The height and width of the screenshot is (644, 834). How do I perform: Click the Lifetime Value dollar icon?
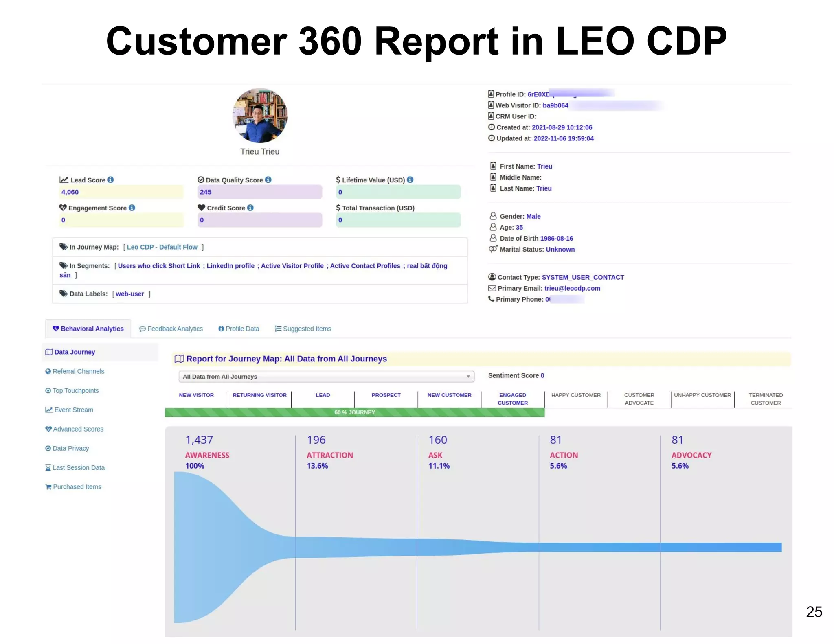338,180
